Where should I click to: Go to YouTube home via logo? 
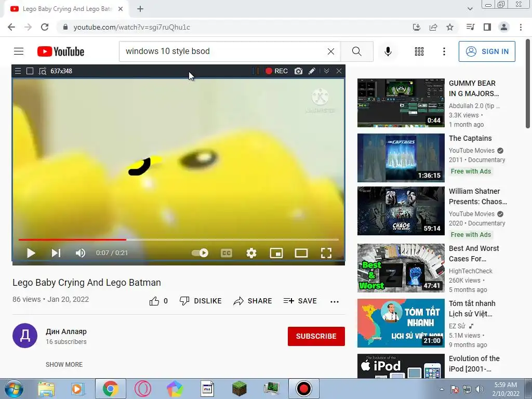click(x=61, y=51)
